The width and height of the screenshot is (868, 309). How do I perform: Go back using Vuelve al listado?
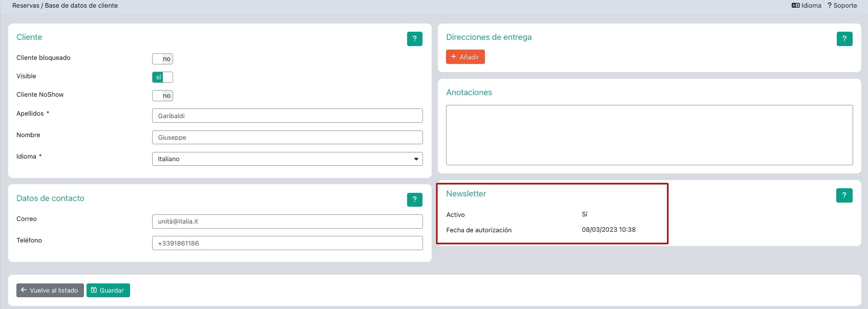(50, 291)
